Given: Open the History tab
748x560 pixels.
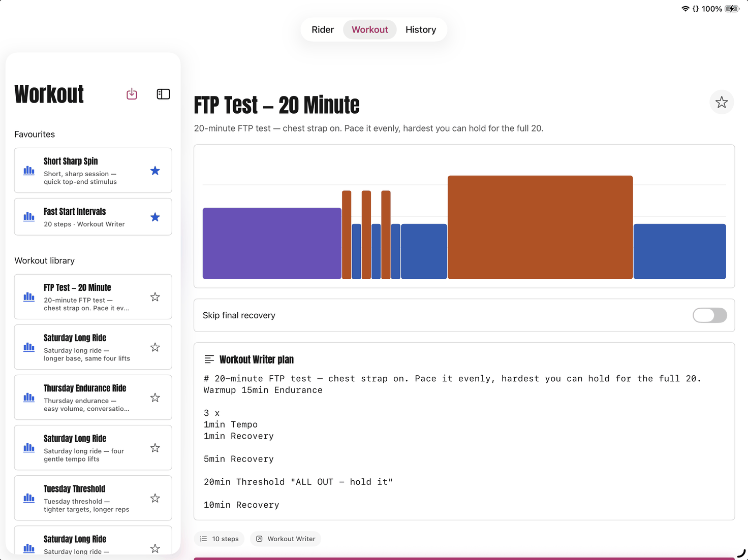Looking at the screenshot, I should 421,29.
